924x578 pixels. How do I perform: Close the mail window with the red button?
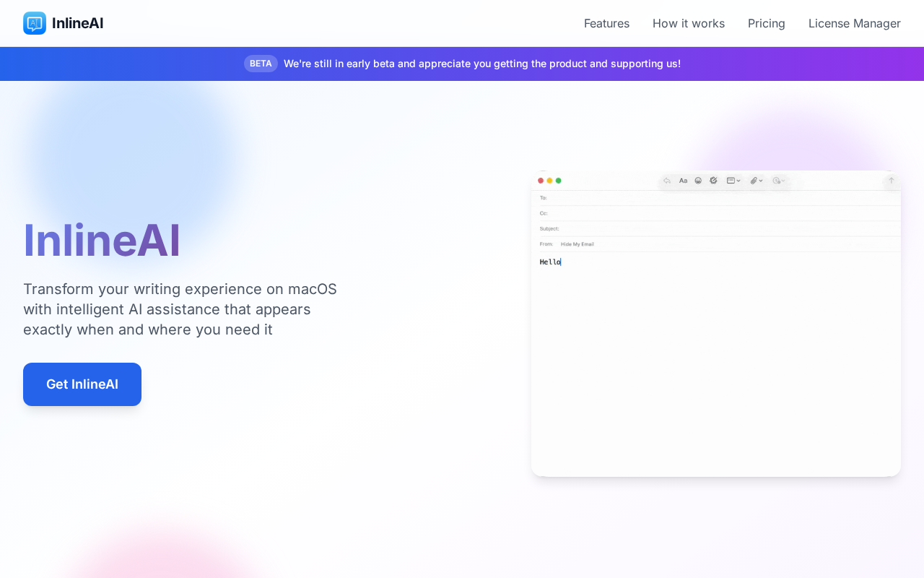(541, 181)
